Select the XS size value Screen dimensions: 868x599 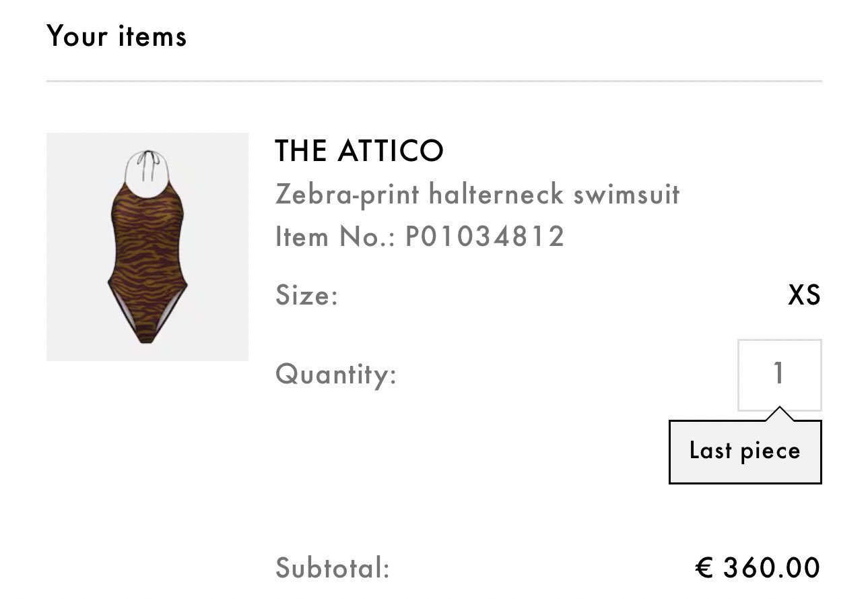tap(804, 295)
